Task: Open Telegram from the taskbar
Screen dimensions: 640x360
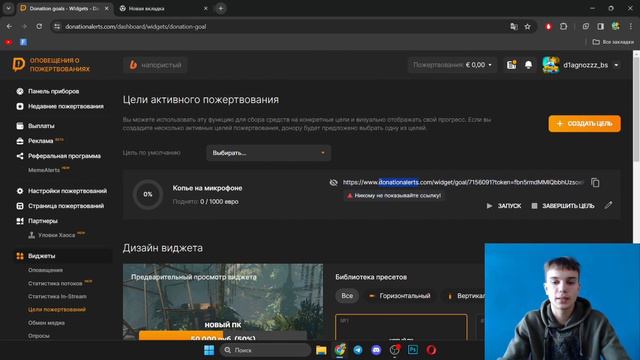Action: 358,350
